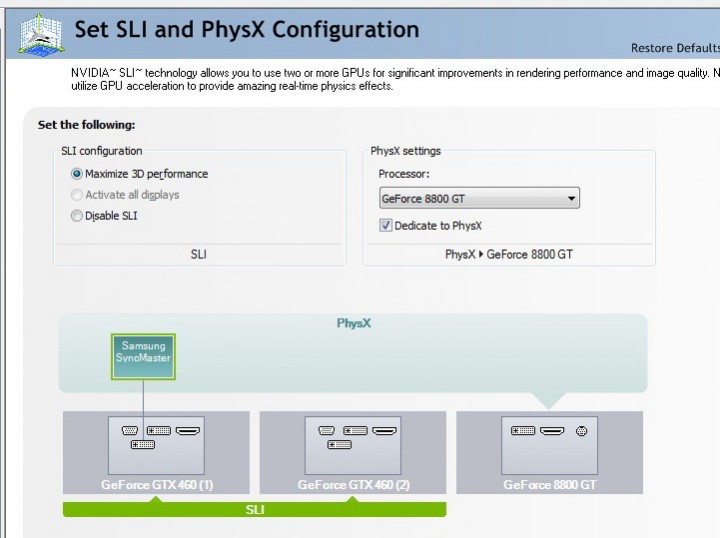The image size is (720, 538).
Task: Click the 'Set the following:' heading
Action: point(86,125)
